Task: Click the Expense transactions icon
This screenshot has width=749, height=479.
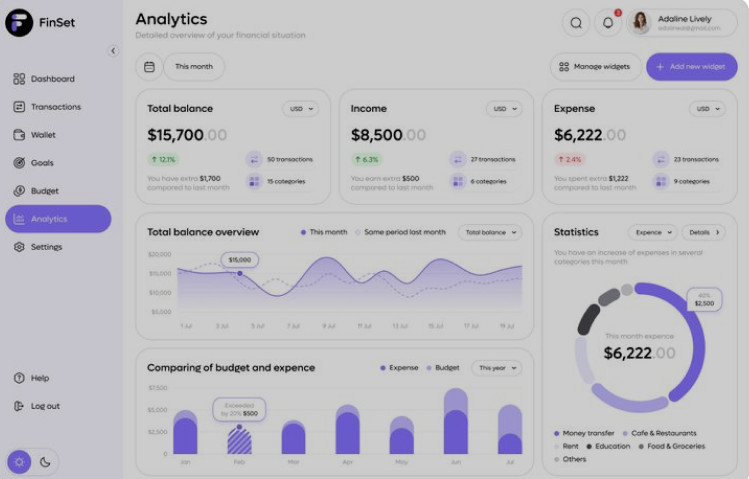Action: coord(660,159)
